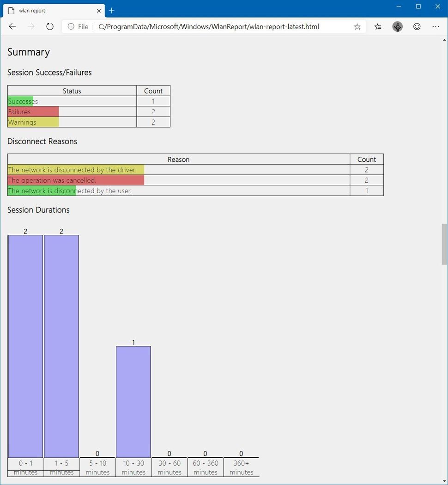Click the 0 - 1 minutes session bar
This screenshot has height=485, width=448.
pos(25,346)
